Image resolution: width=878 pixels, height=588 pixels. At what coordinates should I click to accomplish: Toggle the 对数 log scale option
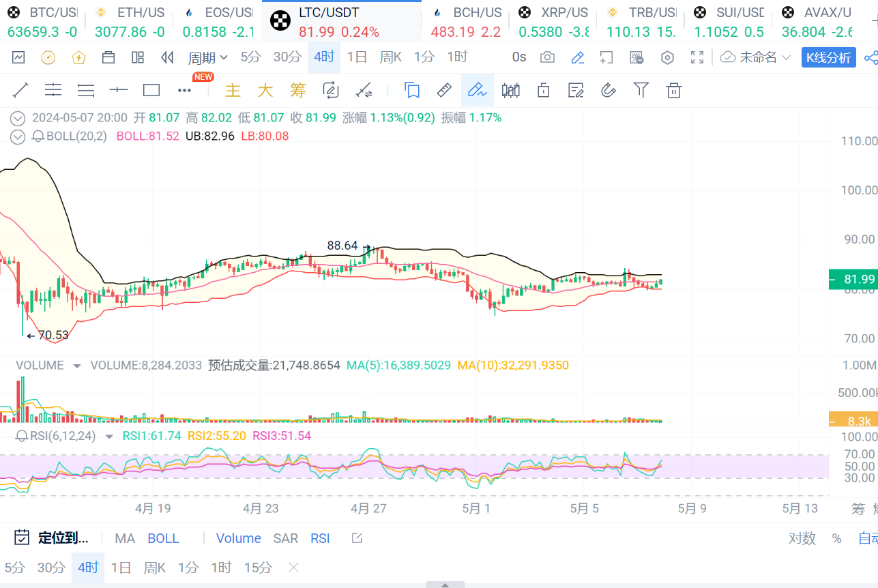click(802, 538)
